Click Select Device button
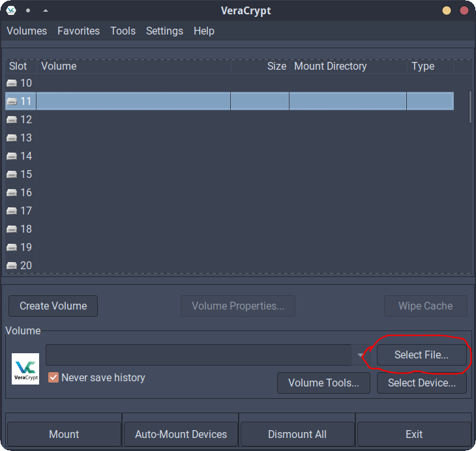This screenshot has height=451, width=476. coord(421,383)
